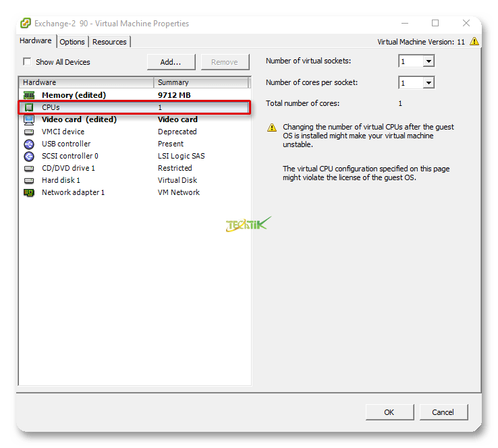
Task: Select the CPUs chip icon
Action: point(29,107)
